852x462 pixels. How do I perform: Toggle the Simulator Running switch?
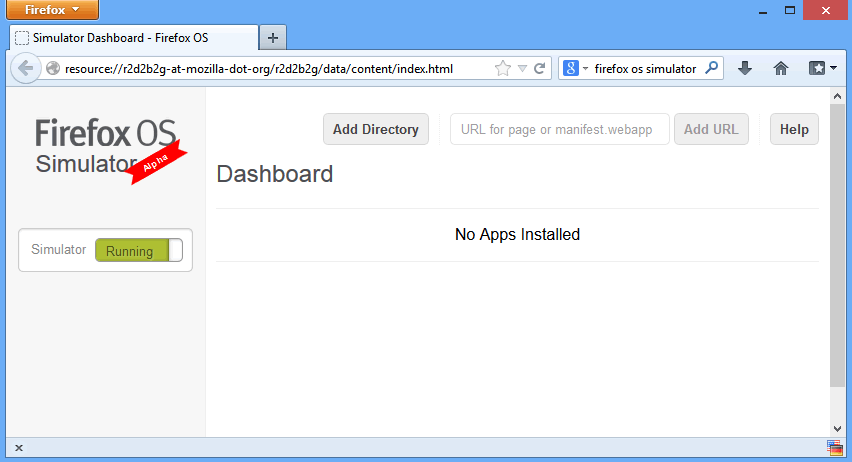tap(139, 251)
